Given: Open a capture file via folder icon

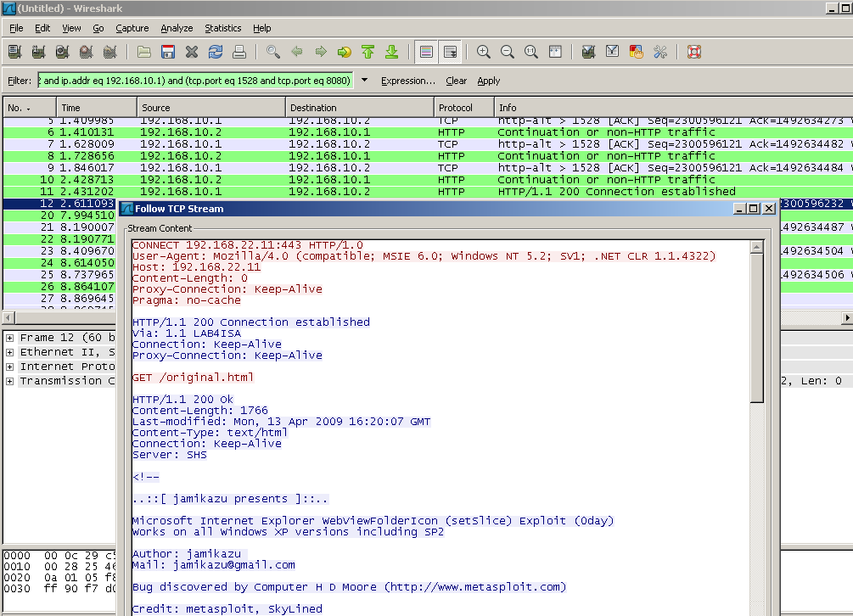Looking at the screenshot, I should pyautogui.click(x=144, y=53).
